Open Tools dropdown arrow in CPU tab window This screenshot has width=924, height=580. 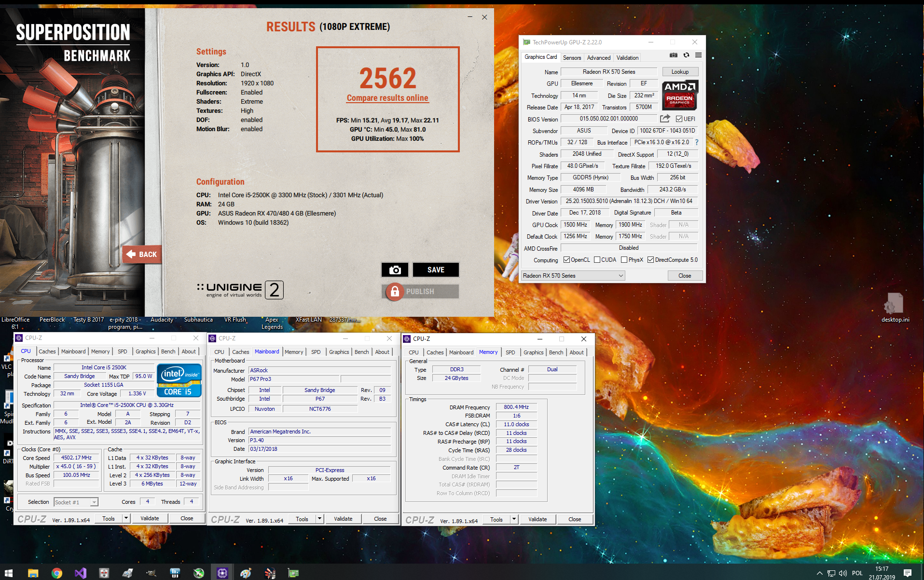point(126,518)
